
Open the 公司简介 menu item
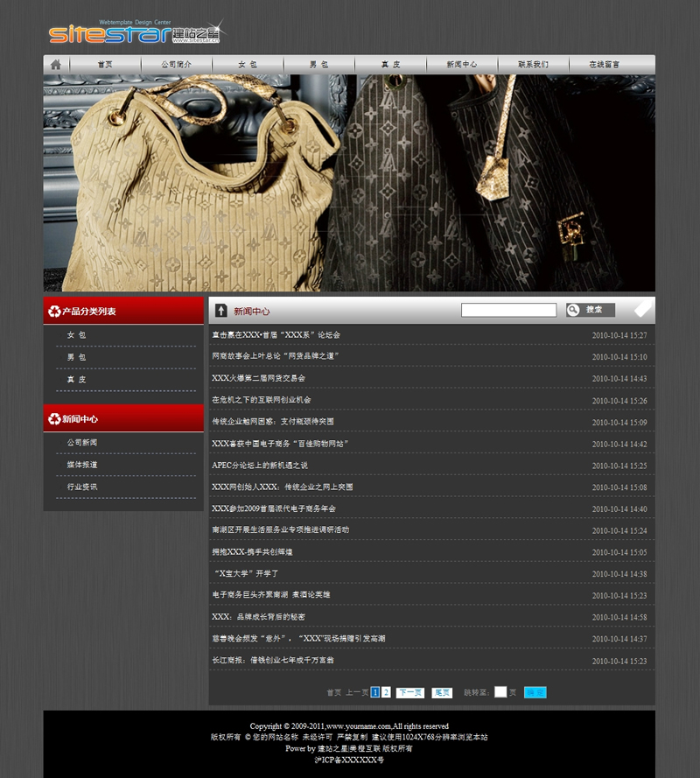(x=176, y=65)
